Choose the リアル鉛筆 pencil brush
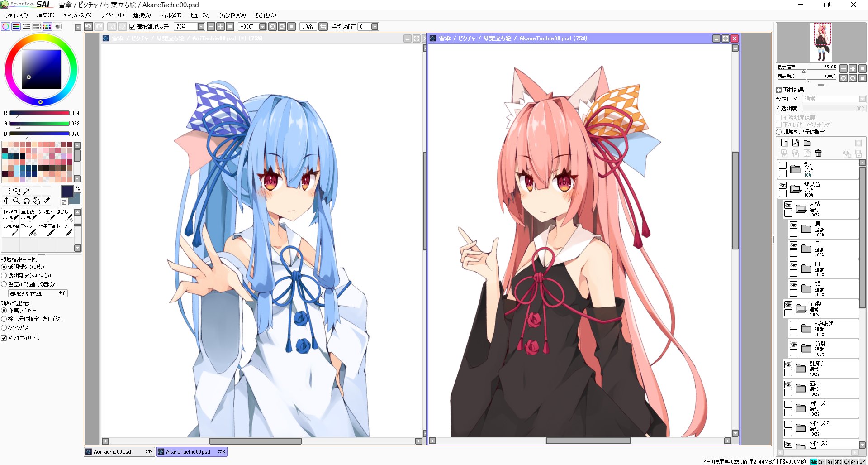868x465 pixels. tap(10, 230)
